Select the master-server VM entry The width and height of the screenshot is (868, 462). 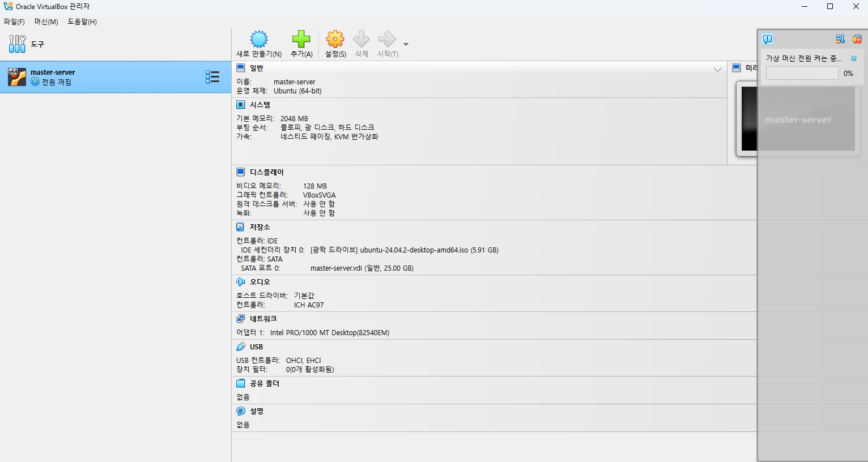pos(116,77)
